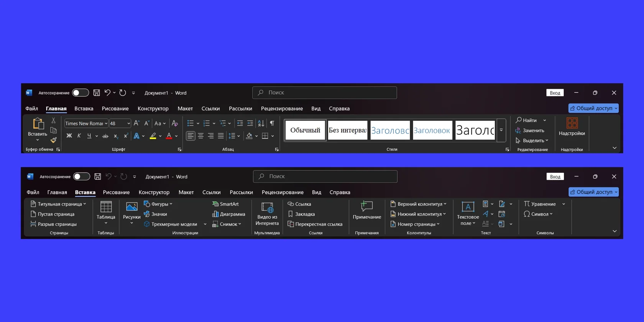Click the undo arrow in the Home-tab window
The height and width of the screenshot is (322, 644).
[x=107, y=93]
